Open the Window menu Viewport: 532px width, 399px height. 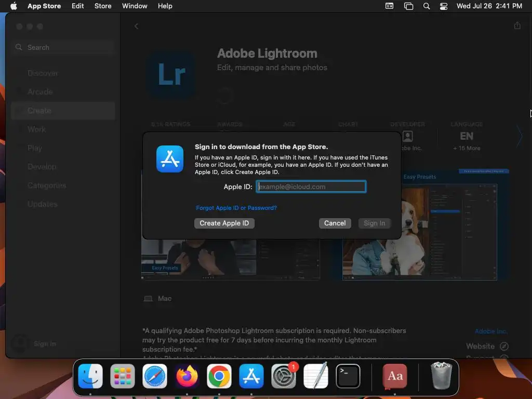pos(135,6)
